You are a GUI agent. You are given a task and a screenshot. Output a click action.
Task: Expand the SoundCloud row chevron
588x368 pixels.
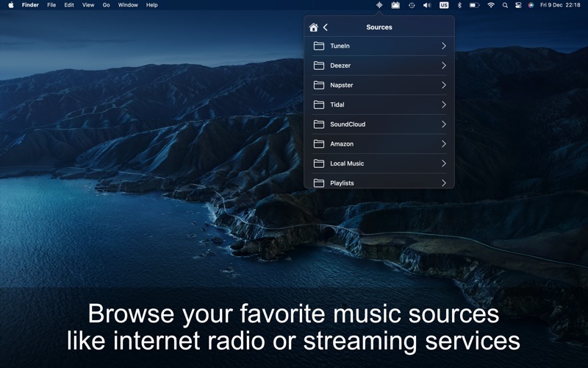tap(444, 124)
